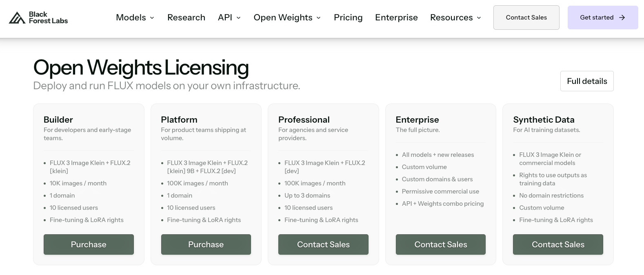
Task: Open the Resources menu
Action: 456,18
